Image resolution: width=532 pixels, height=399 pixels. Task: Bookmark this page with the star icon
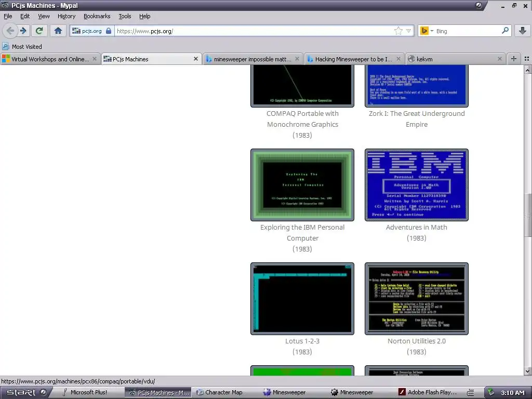click(x=398, y=31)
